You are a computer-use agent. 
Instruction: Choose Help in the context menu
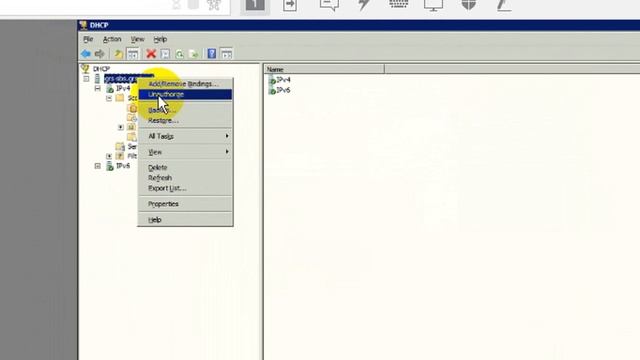pyautogui.click(x=185, y=220)
